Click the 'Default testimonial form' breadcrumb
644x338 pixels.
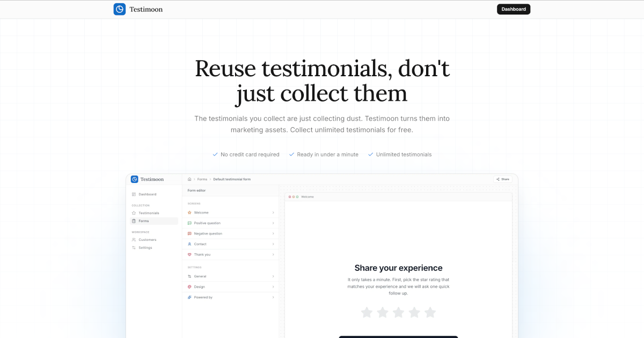click(x=232, y=179)
